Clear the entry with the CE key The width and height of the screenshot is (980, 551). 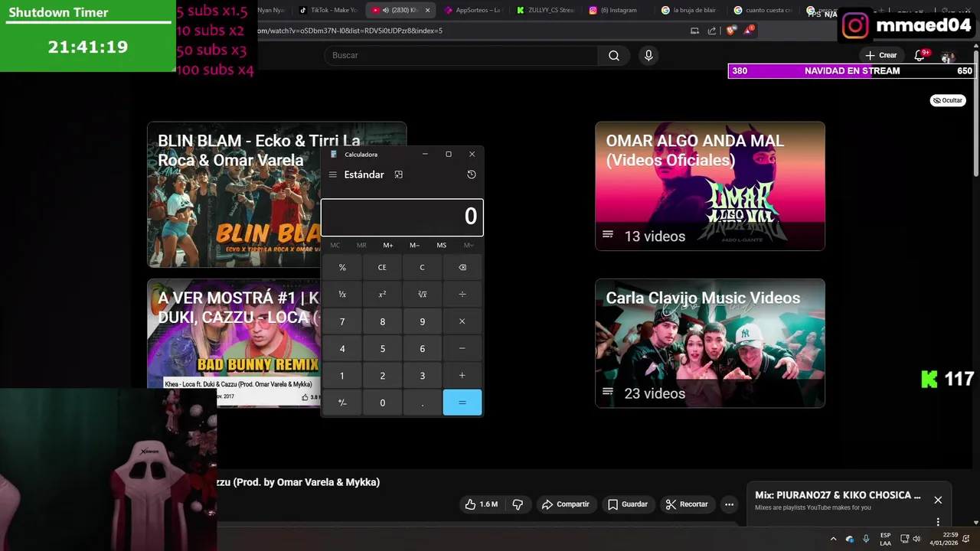(x=382, y=267)
